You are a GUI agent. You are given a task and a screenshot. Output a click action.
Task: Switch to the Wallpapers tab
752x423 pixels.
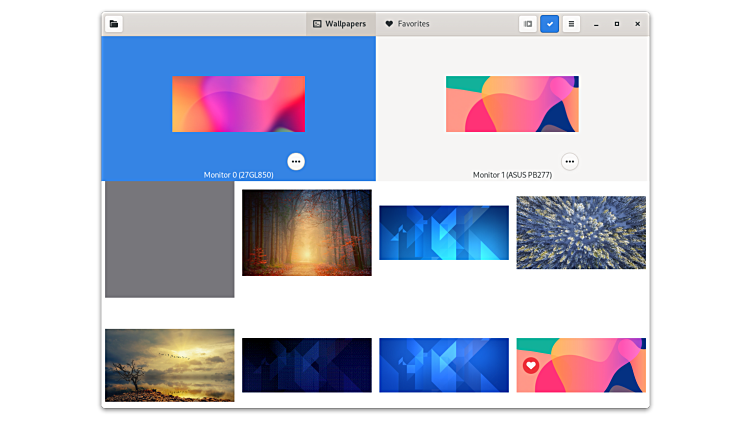340,24
